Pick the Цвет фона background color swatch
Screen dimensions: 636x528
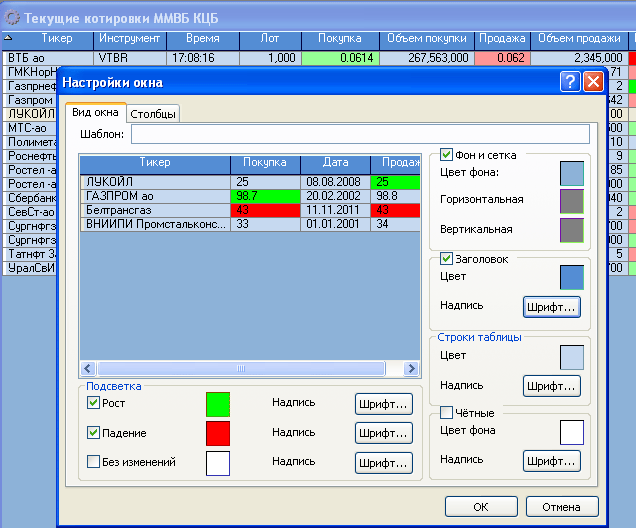tap(572, 173)
